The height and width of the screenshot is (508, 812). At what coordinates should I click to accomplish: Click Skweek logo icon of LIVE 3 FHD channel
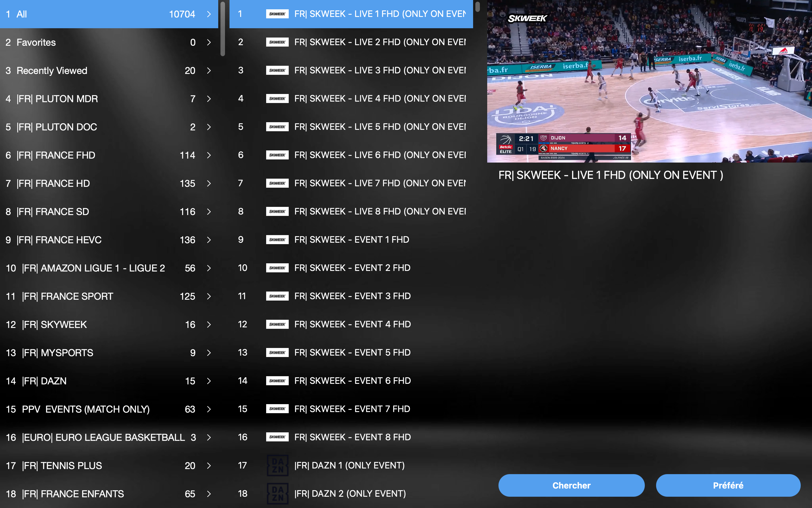click(277, 70)
